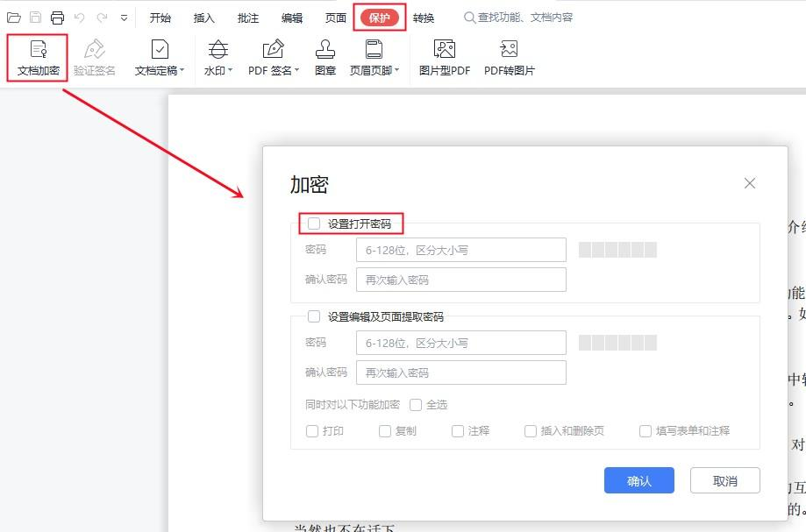Click the print icon in quick toolbar
Screen dimensions: 806x532
pyautogui.click(x=58, y=18)
